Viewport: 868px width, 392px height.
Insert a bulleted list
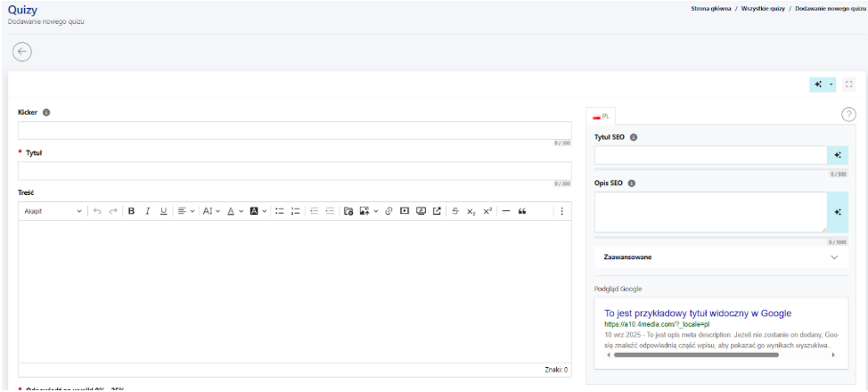pos(279,211)
